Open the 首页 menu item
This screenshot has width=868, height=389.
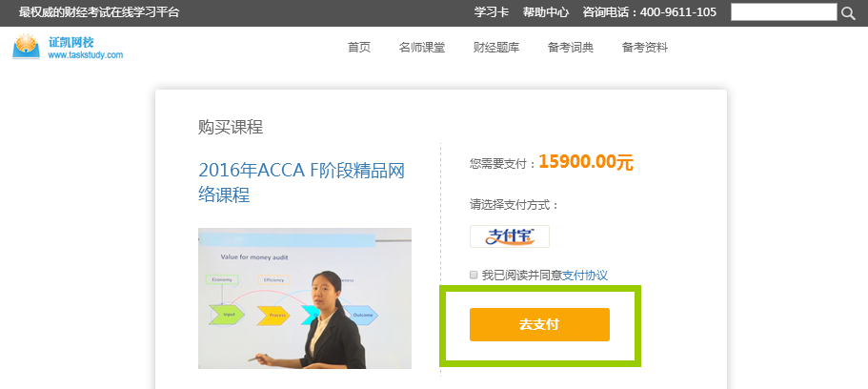358,48
